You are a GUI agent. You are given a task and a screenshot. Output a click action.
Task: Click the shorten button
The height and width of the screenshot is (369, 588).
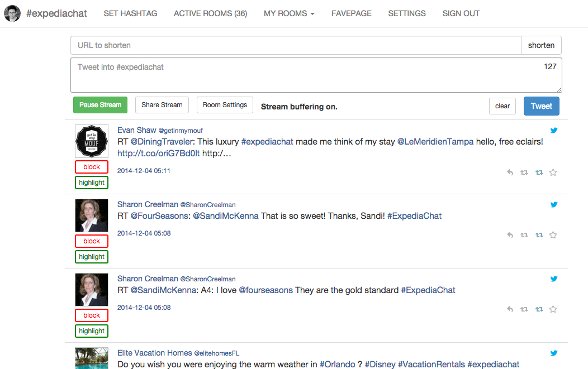pos(541,45)
